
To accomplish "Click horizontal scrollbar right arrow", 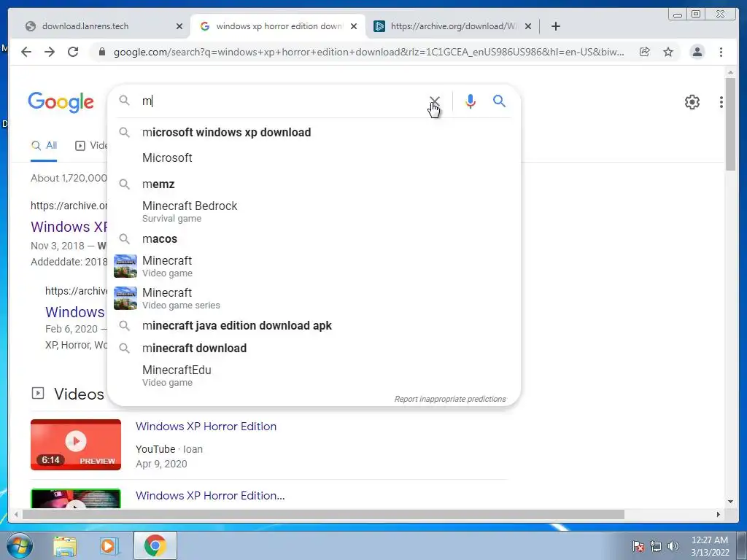I will 719,514.
